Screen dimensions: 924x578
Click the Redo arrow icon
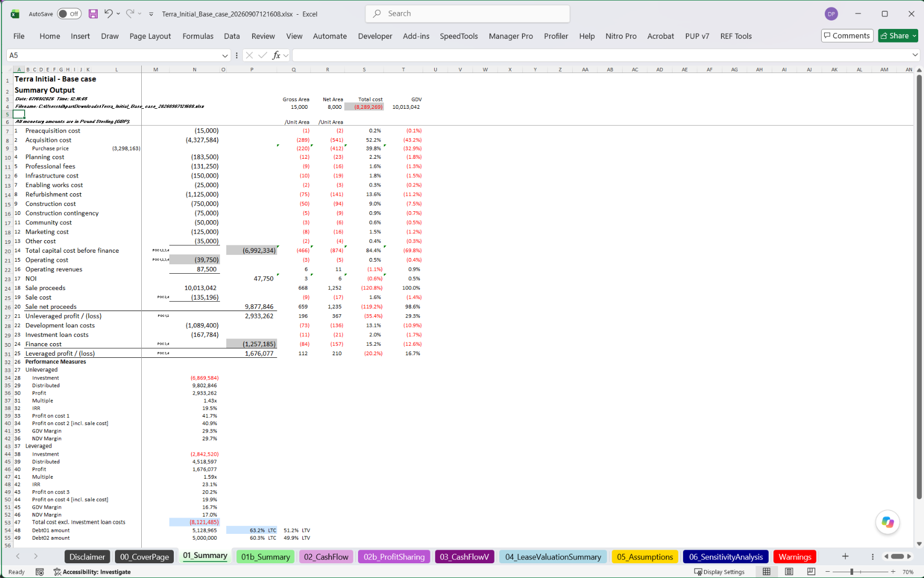(x=130, y=14)
